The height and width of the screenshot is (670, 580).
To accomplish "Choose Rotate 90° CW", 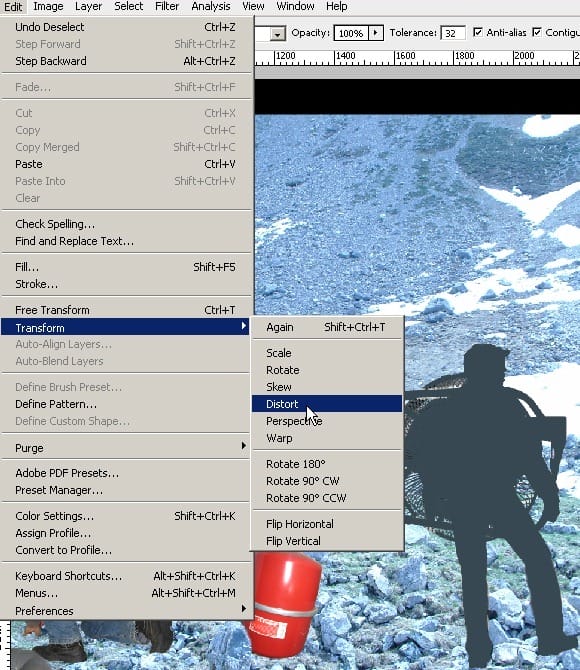I will click(x=327, y=481).
